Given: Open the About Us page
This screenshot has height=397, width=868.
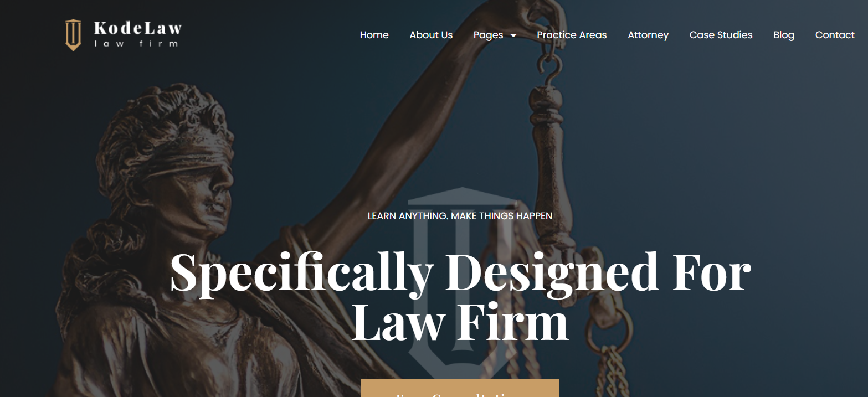Looking at the screenshot, I should click(x=431, y=35).
